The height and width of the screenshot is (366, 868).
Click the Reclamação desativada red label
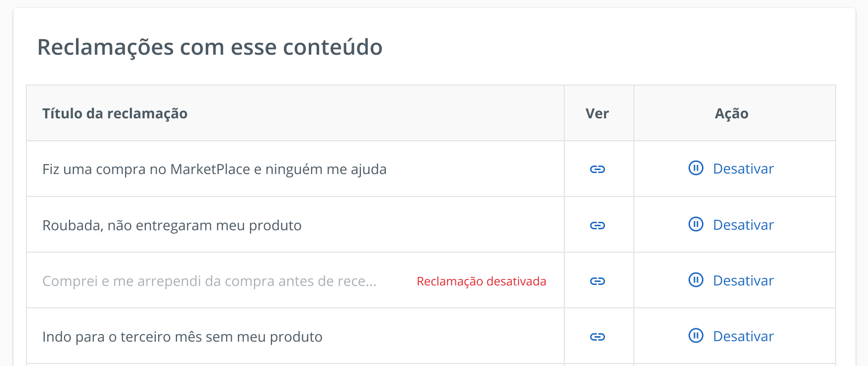point(481,281)
